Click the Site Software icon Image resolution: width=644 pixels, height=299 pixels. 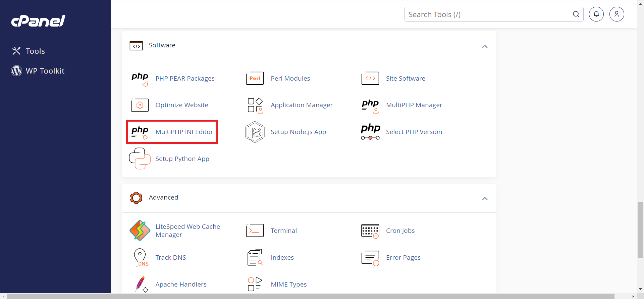tap(370, 78)
